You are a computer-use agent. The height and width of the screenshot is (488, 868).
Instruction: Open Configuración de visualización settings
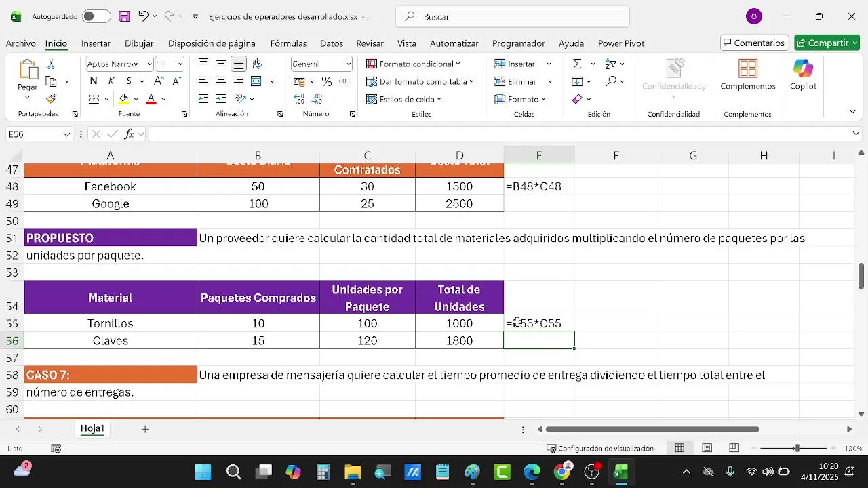[x=600, y=448]
